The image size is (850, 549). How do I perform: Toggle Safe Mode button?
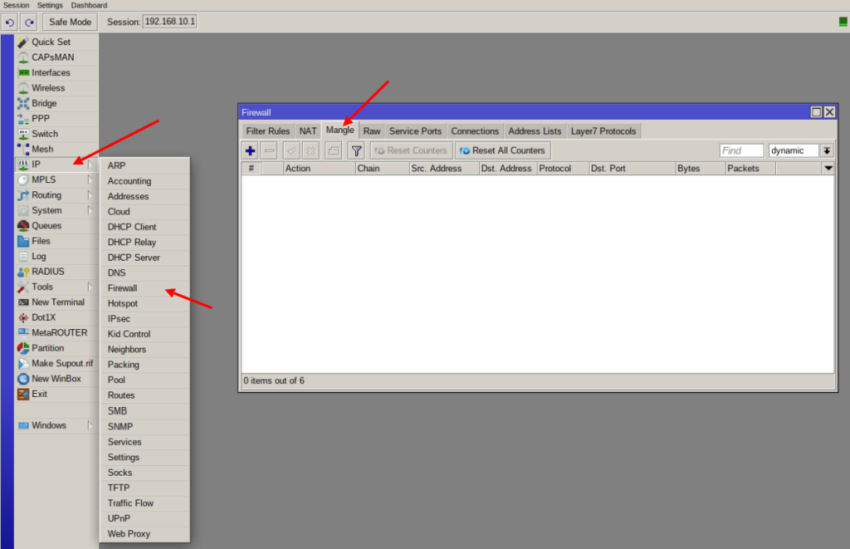[70, 22]
